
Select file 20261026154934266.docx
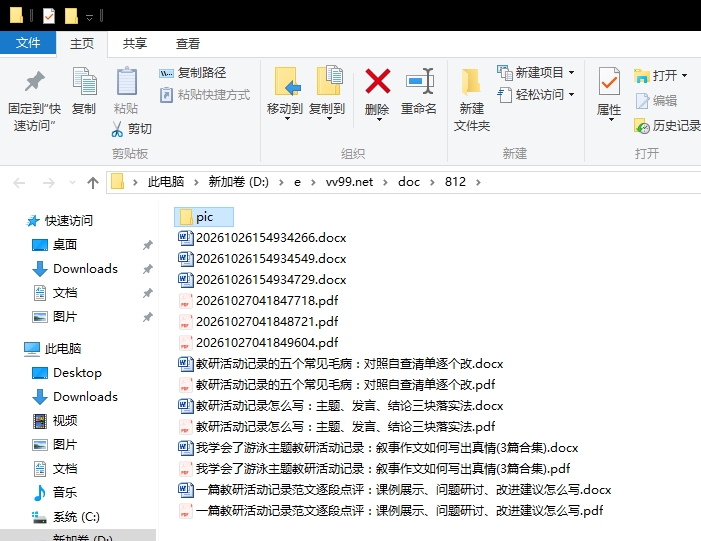click(262, 237)
